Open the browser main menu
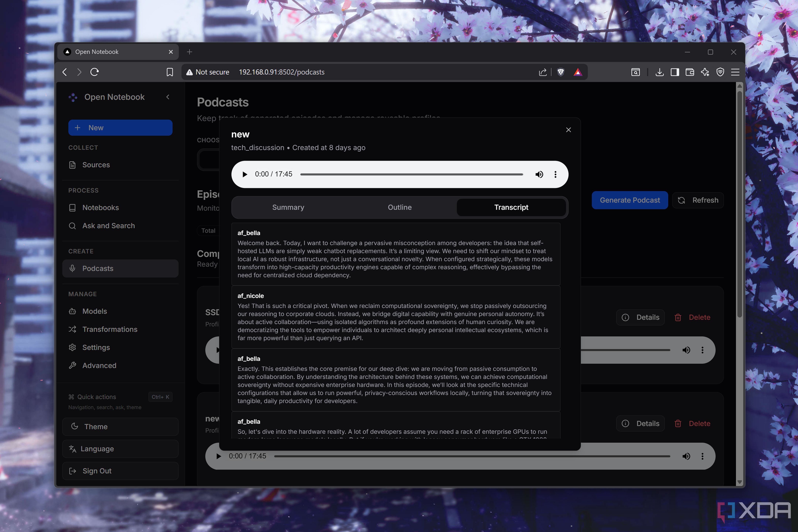This screenshot has width=798, height=532. (x=735, y=72)
